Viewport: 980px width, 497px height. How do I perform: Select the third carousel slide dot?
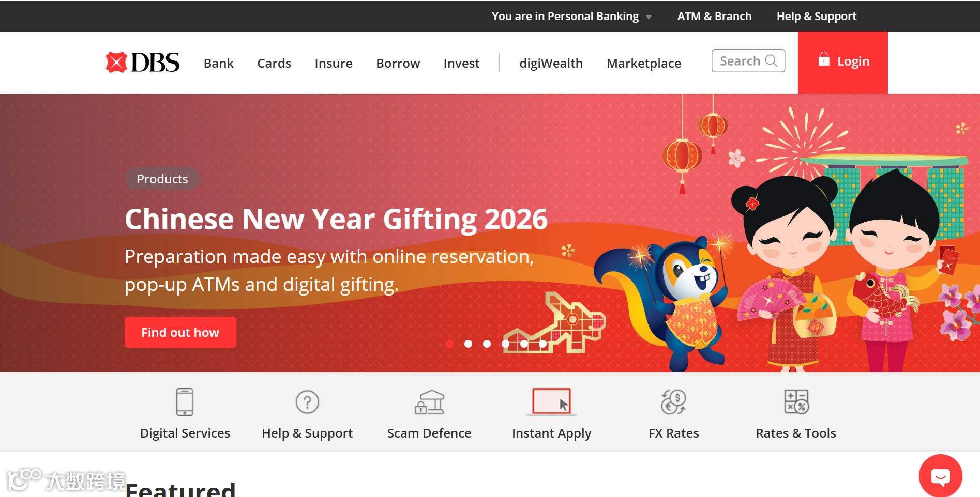tap(487, 344)
